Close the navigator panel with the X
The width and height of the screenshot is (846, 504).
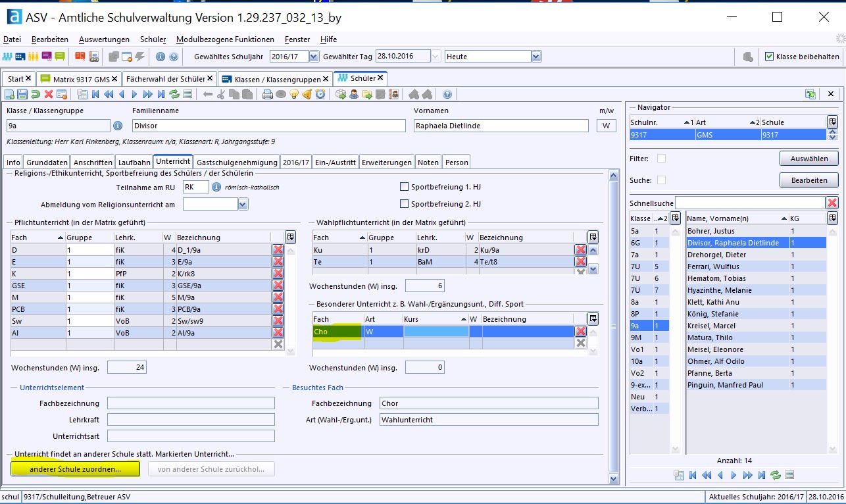(x=831, y=94)
